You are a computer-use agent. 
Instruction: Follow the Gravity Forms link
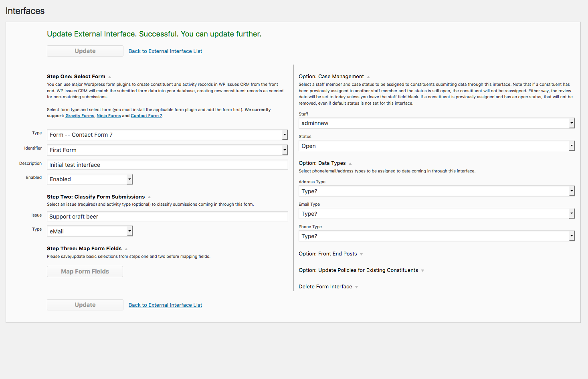80,116
